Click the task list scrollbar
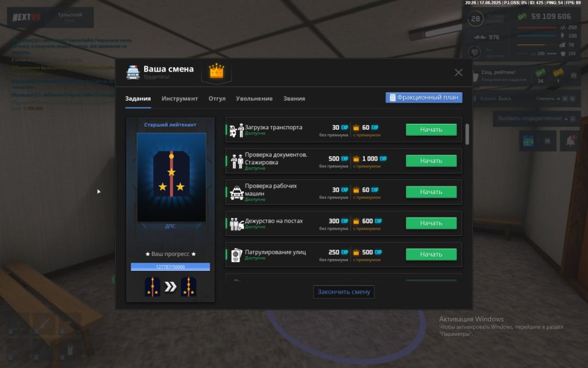588x368 pixels. (467, 134)
